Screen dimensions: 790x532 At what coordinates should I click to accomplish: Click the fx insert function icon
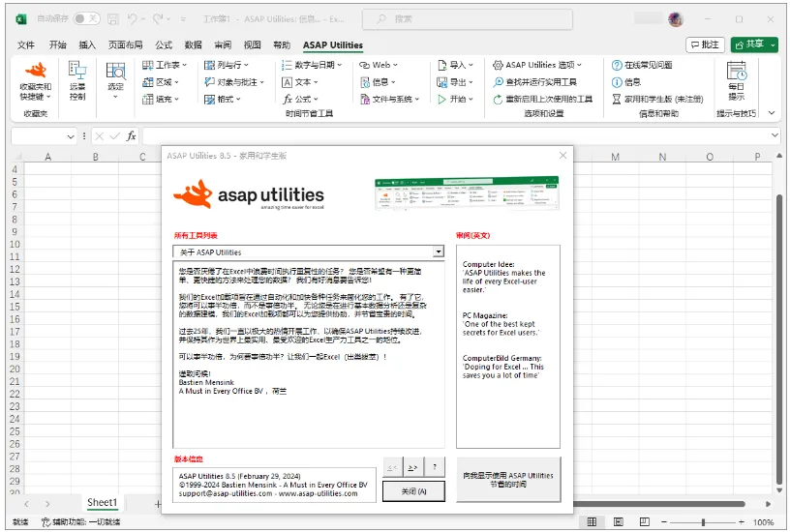131,135
